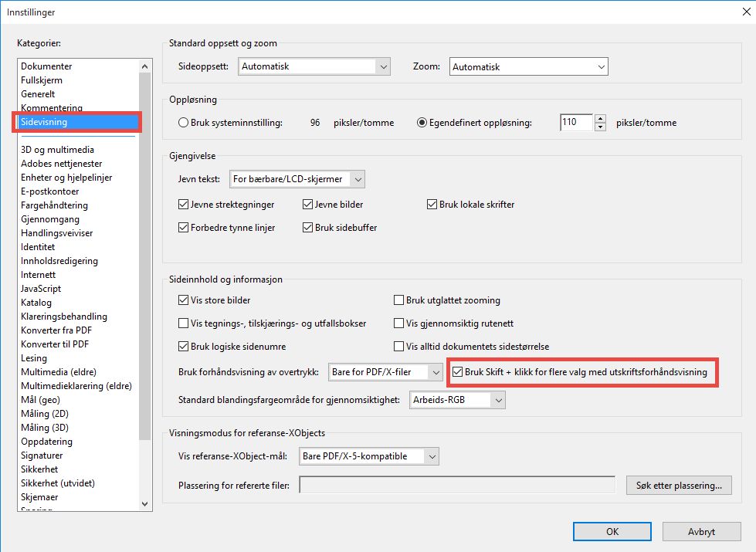Viewport: 756px width, 552px height.
Task: Choose Enheter og hjelpelinjer category
Action: click(66, 178)
